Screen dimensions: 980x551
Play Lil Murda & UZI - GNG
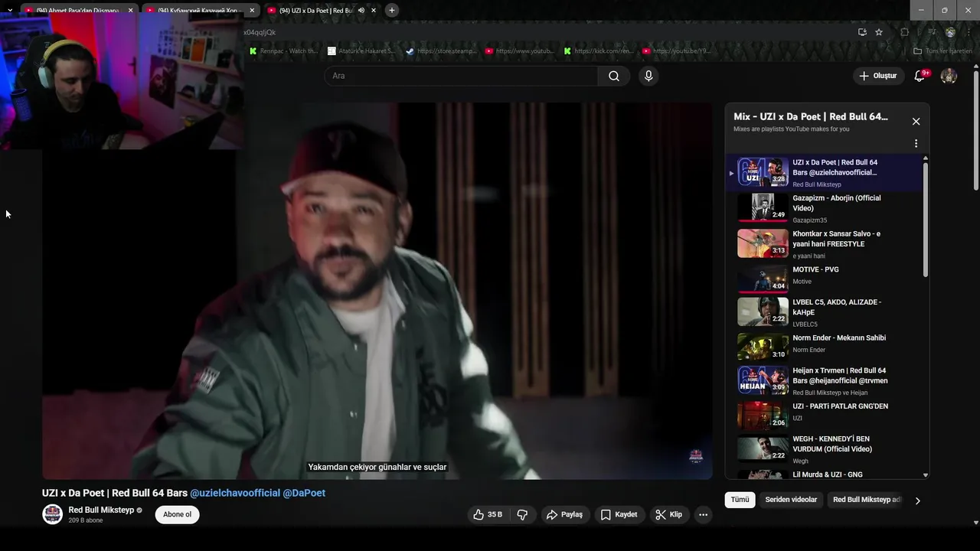click(824, 474)
